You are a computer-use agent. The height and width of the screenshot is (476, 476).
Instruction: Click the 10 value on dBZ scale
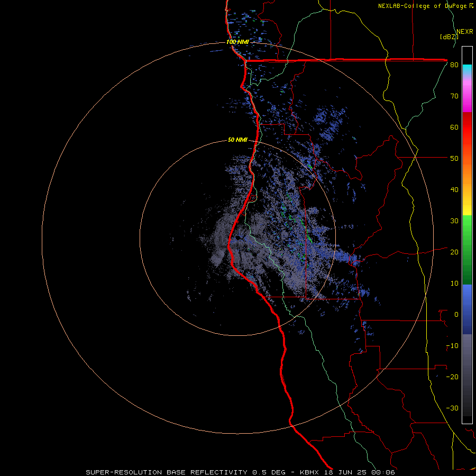454,283
